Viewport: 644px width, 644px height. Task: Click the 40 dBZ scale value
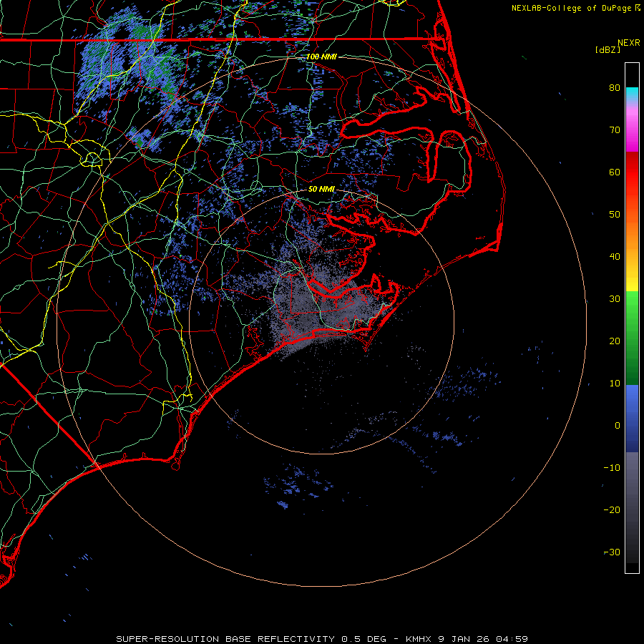point(615,257)
